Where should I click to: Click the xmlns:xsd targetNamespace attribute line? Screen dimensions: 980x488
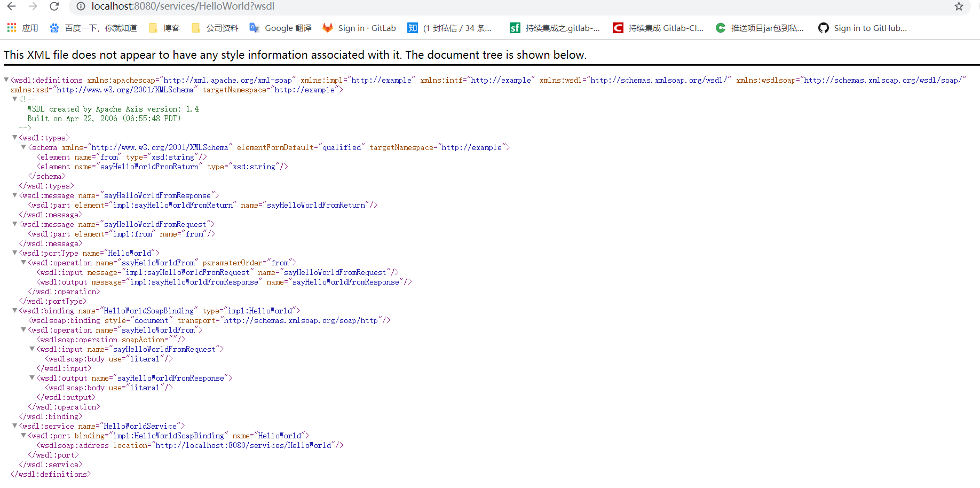tap(177, 90)
